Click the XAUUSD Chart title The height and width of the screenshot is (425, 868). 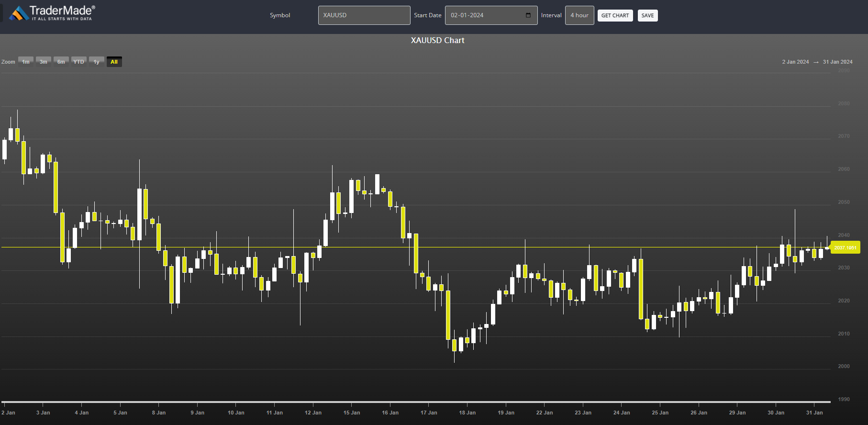(x=438, y=41)
